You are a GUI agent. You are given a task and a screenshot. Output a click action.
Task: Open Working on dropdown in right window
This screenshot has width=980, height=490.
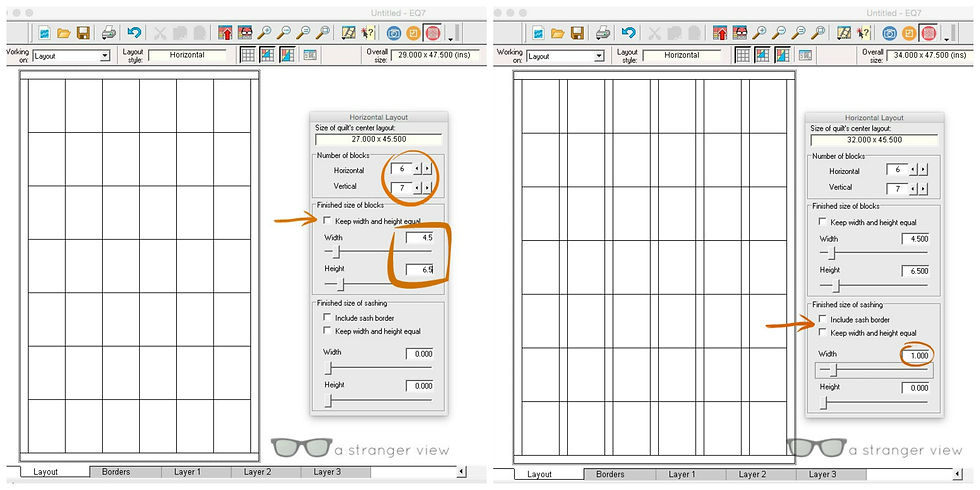(599, 56)
